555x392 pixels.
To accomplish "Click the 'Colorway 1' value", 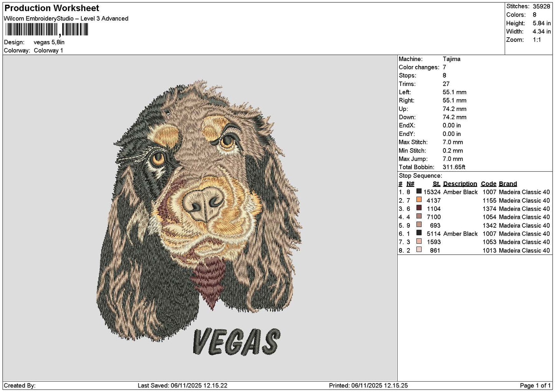I will 48,50.
